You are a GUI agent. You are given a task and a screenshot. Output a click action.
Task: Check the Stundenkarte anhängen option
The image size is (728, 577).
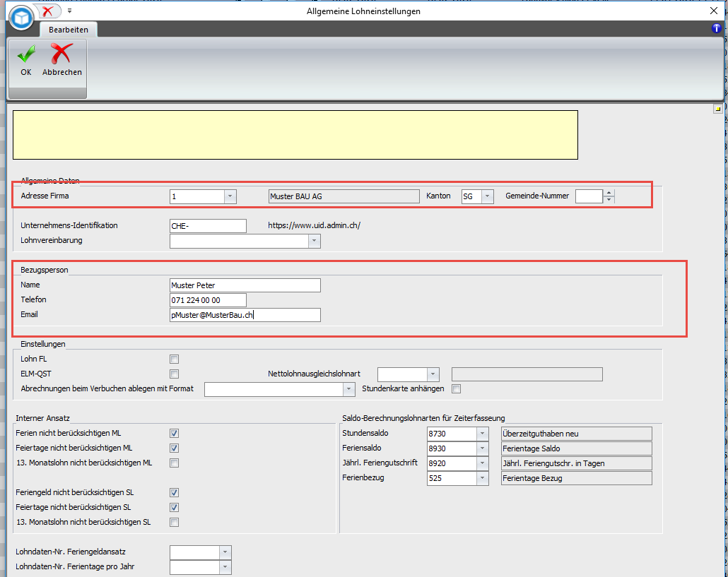click(457, 388)
